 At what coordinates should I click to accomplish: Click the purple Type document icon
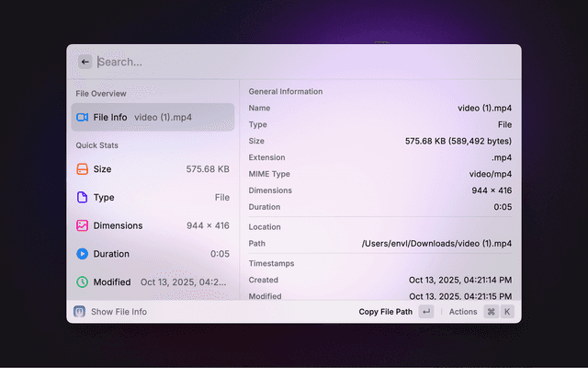click(82, 198)
